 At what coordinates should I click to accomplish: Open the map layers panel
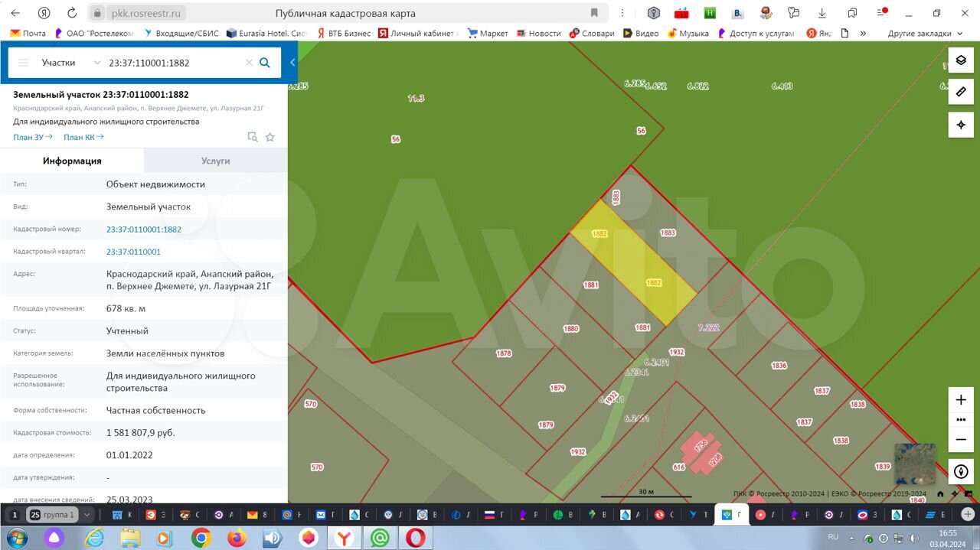pyautogui.click(x=961, y=60)
